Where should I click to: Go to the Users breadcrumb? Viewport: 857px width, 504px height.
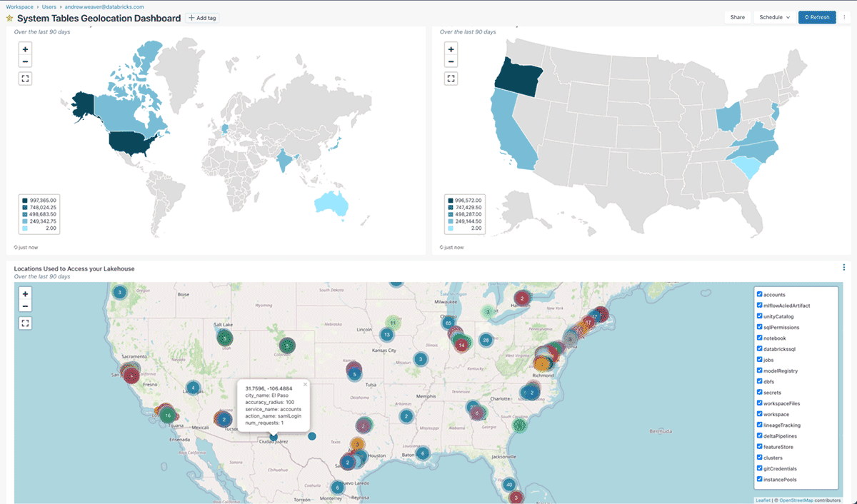tap(49, 6)
